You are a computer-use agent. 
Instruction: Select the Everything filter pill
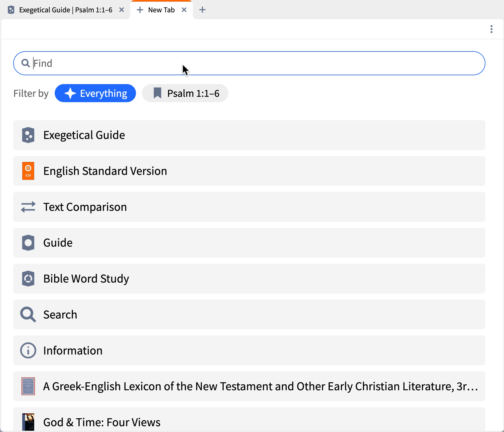pyautogui.click(x=95, y=93)
